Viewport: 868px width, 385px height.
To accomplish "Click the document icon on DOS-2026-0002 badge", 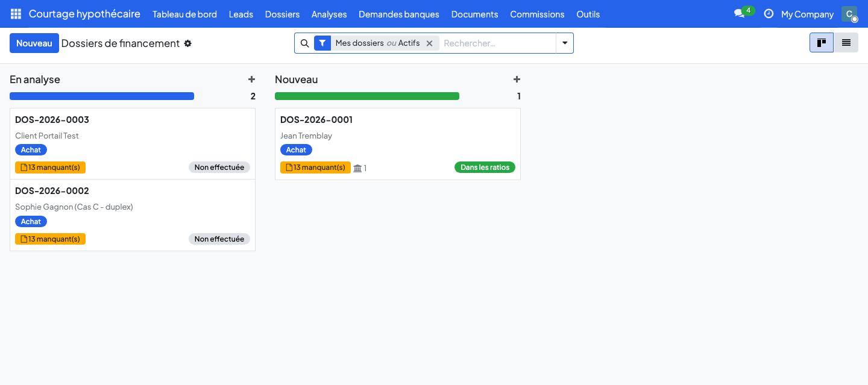I will coord(24,239).
